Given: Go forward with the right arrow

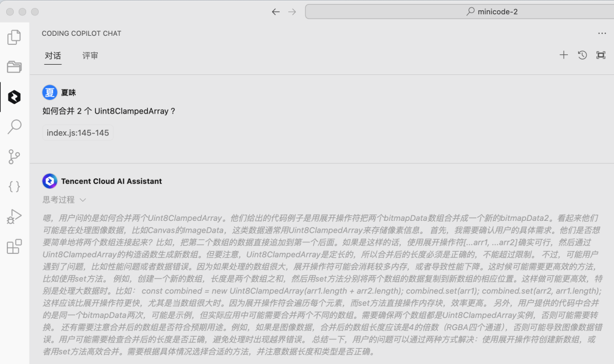Looking at the screenshot, I should (292, 12).
